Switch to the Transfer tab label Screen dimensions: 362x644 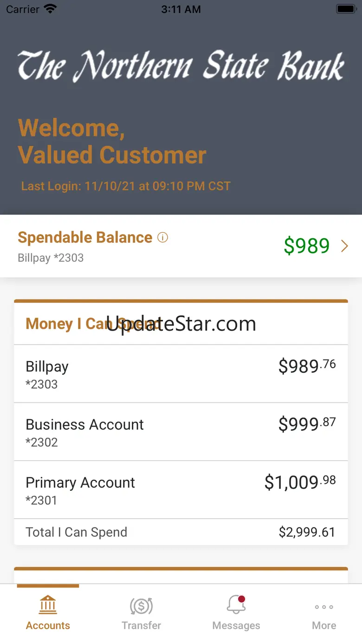pos(142,625)
